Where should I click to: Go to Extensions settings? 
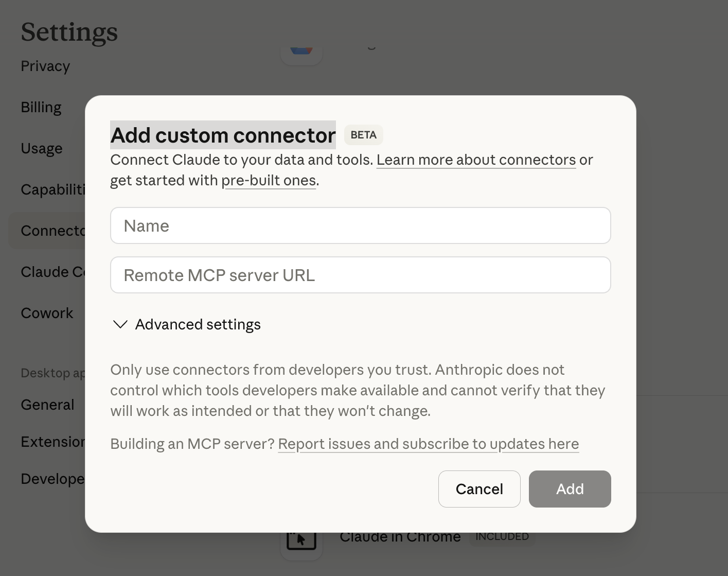52,442
